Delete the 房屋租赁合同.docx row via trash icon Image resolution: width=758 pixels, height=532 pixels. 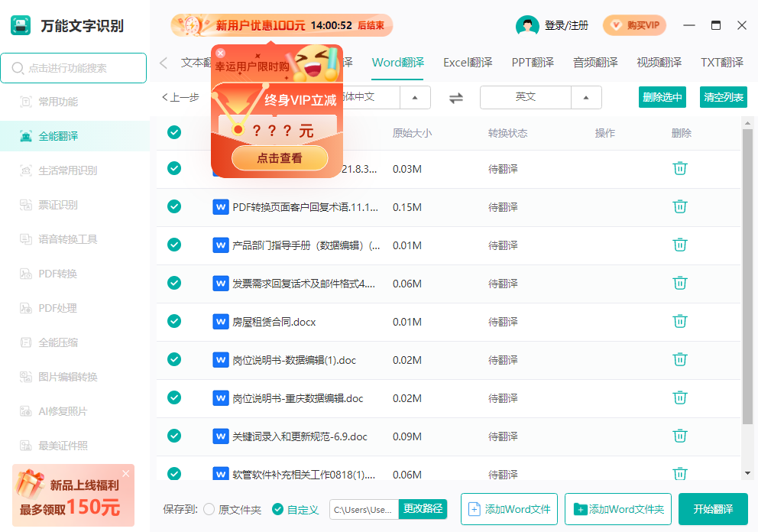[x=680, y=321]
